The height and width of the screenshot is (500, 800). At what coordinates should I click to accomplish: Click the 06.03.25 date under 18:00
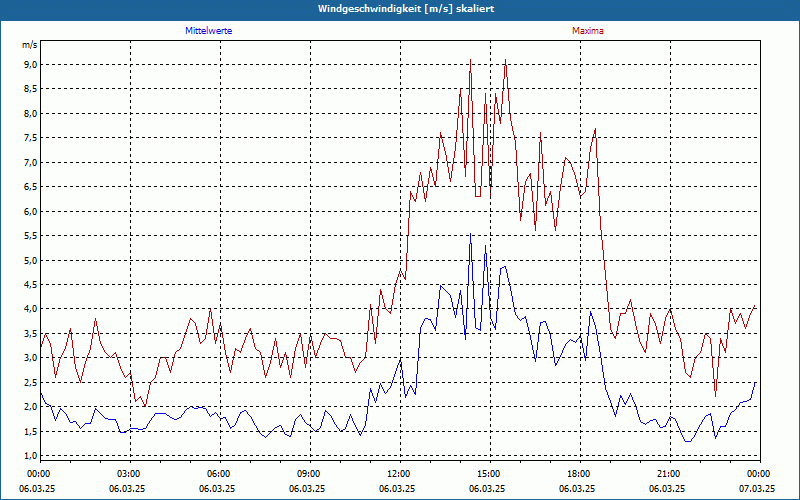click(x=577, y=488)
